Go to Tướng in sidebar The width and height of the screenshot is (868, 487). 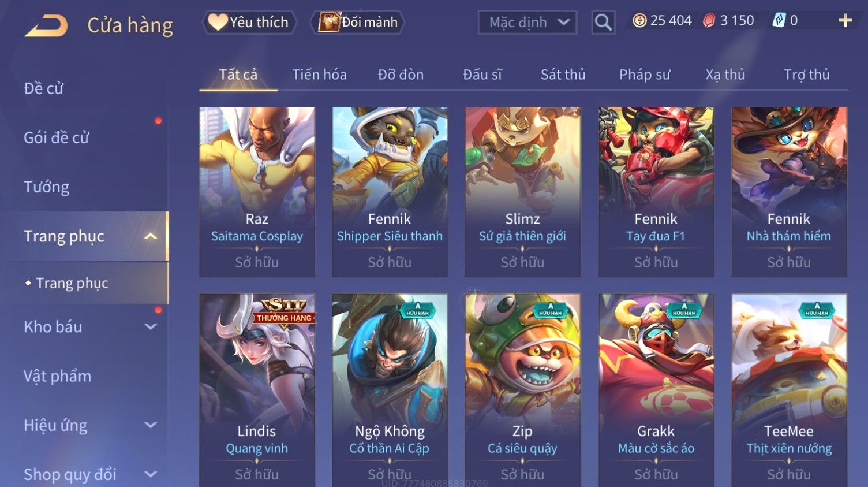47,187
